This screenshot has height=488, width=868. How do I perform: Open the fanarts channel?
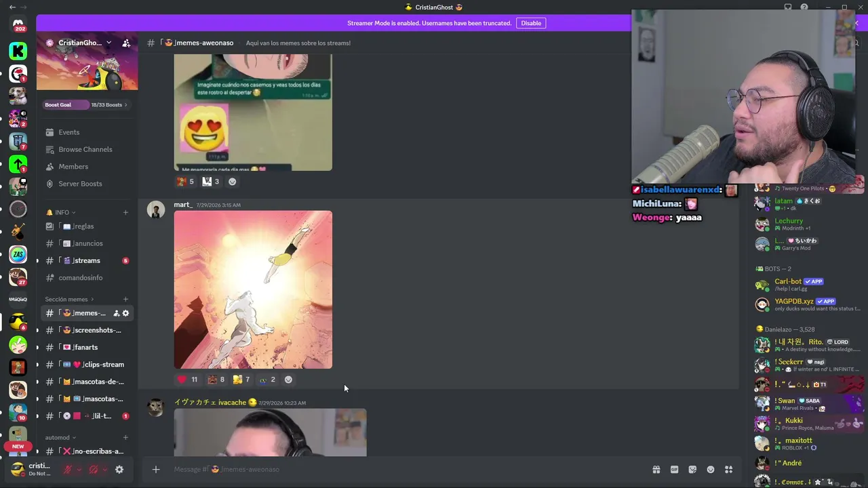(x=87, y=347)
